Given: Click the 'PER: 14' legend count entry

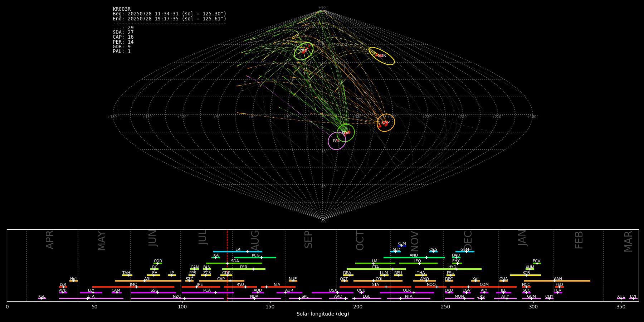Looking at the screenshot, I should [123, 42].
